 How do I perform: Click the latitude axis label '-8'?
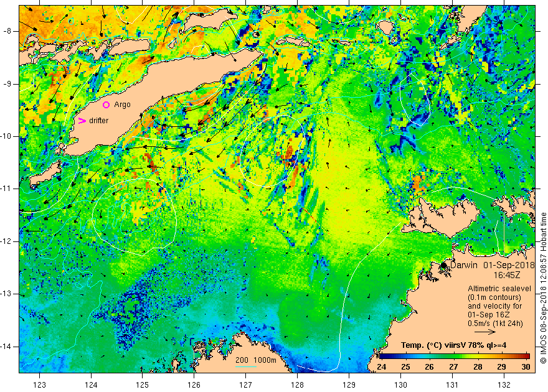[x=7, y=31]
